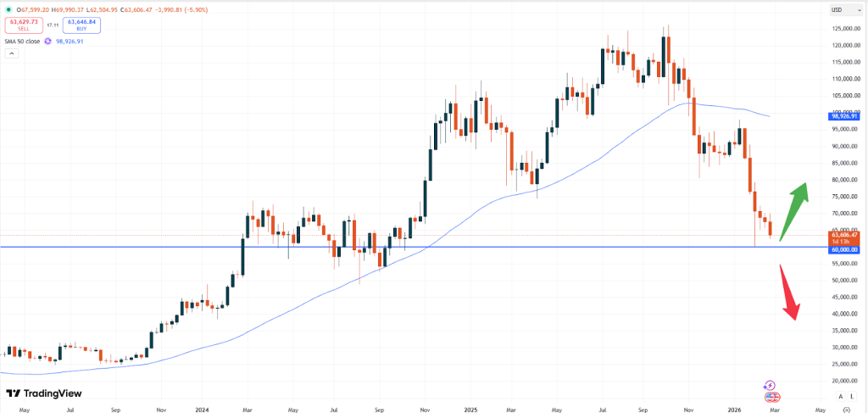Select the SMA 50 close indicator label
The height and width of the screenshot is (413, 868).
(22, 41)
